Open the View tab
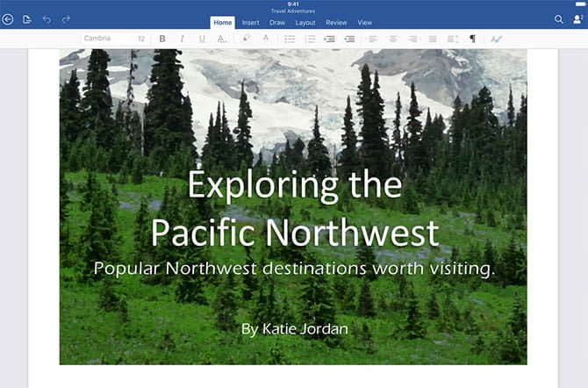 click(364, 22)
